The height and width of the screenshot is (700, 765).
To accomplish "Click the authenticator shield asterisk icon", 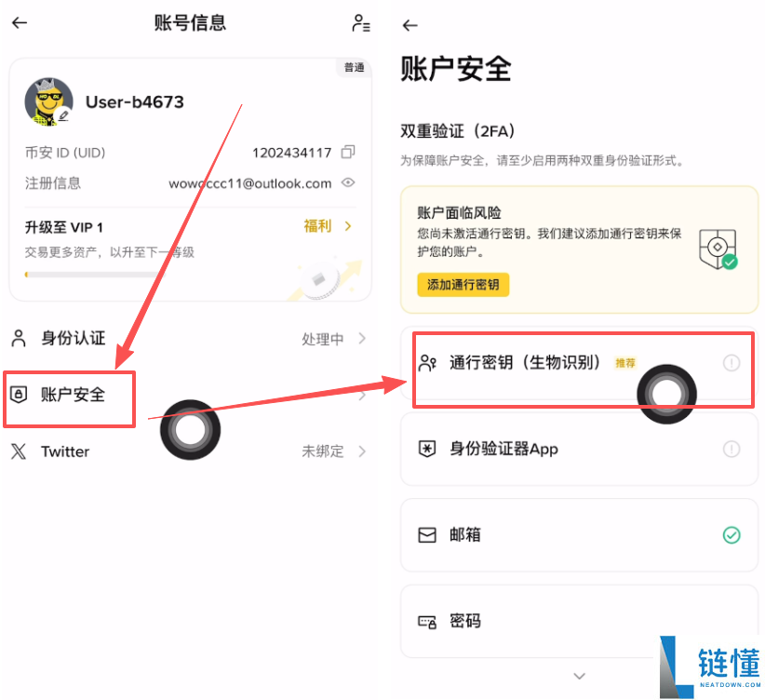I will [x=427, y=449].
